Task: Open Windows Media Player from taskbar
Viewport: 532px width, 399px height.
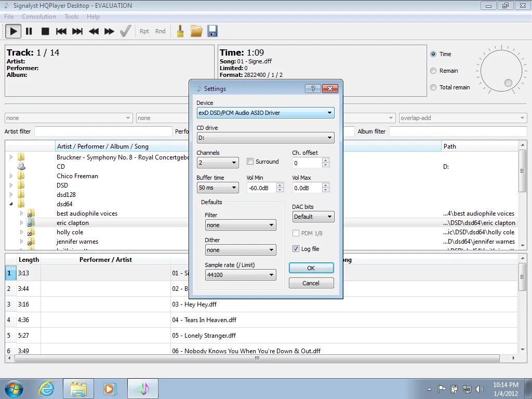Action: 110,389
